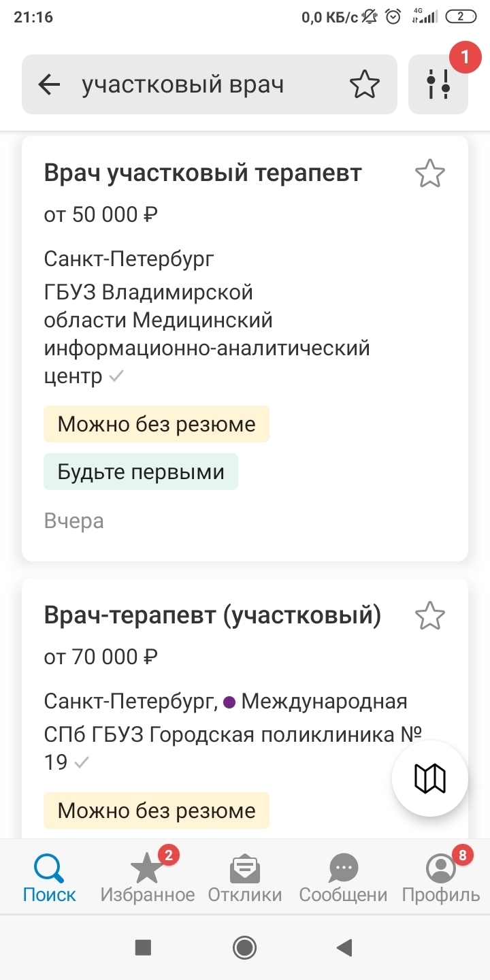Favorite the 'Врач участковый терапевт' vacancy
Screen dimensions: 490x980
tap(429, 174)
